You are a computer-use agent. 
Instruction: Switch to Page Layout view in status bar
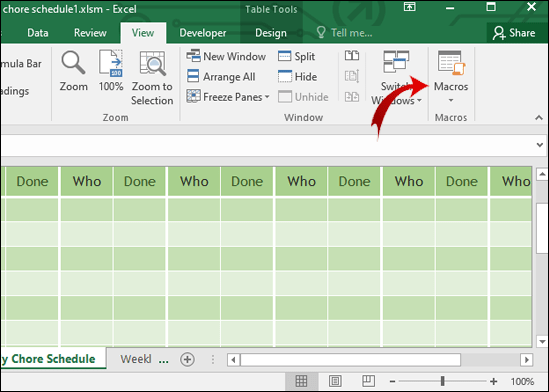[x=335, y=381]
